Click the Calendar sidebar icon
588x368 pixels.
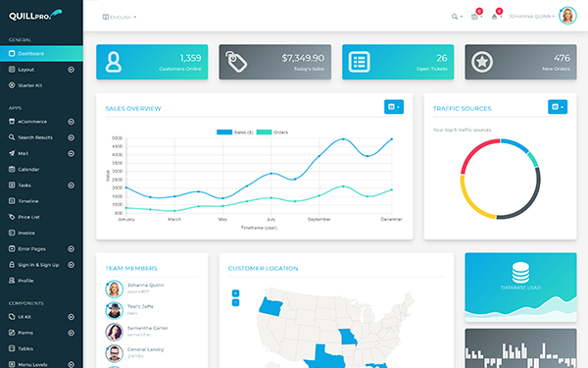coord(12,169)
